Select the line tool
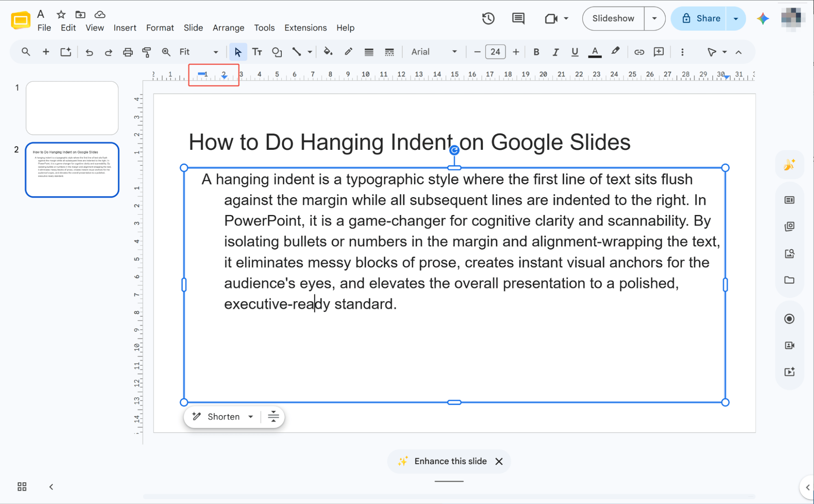Screen dimensions: 814x504 point(297,52)
